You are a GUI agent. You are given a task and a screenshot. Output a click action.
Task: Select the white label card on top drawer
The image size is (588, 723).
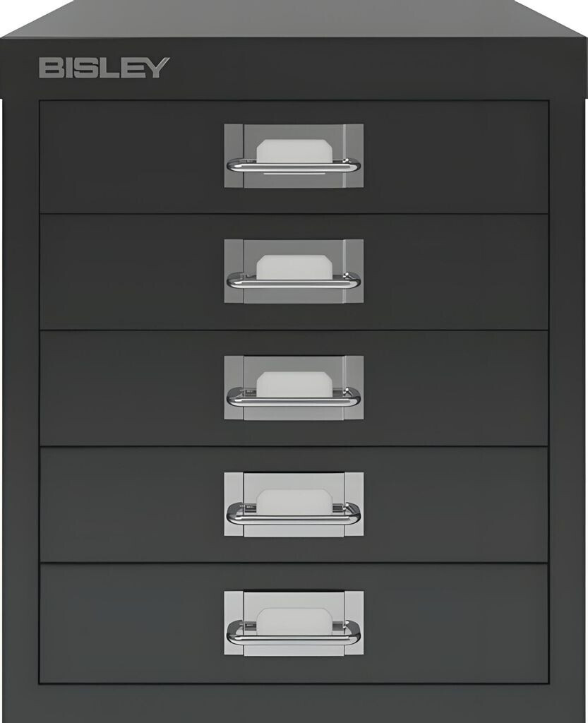(x=294, y=152)
